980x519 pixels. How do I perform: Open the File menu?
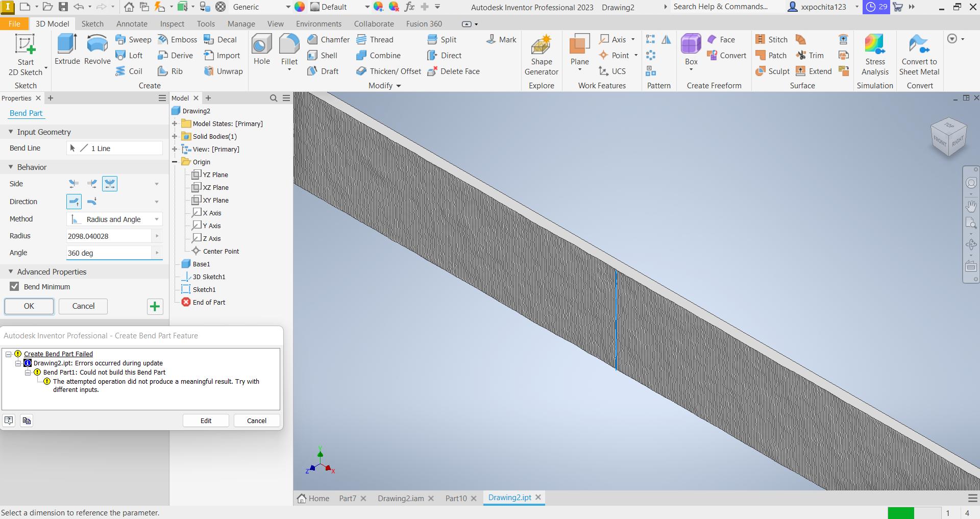pos(14,24)
